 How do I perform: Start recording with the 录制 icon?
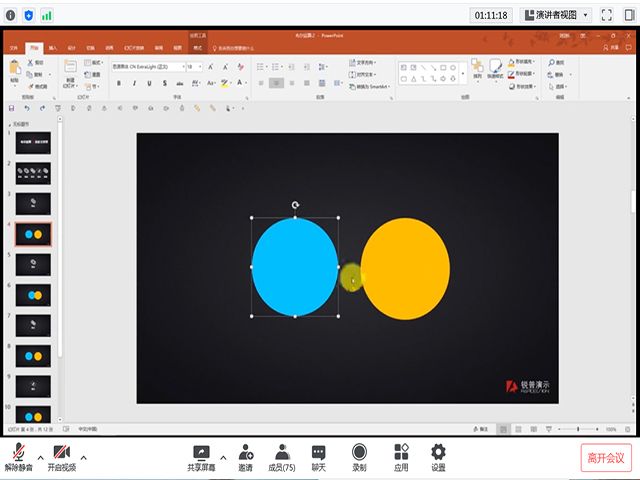359,452
